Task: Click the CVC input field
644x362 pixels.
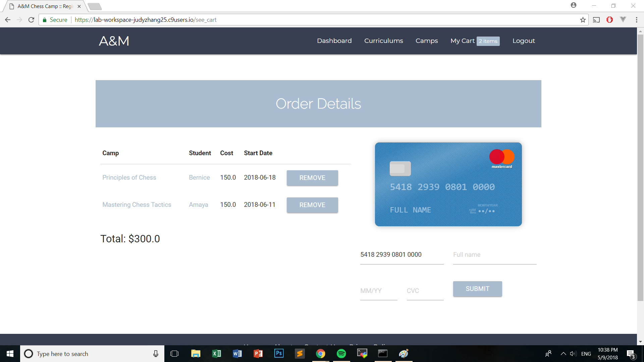Action: 425,291
